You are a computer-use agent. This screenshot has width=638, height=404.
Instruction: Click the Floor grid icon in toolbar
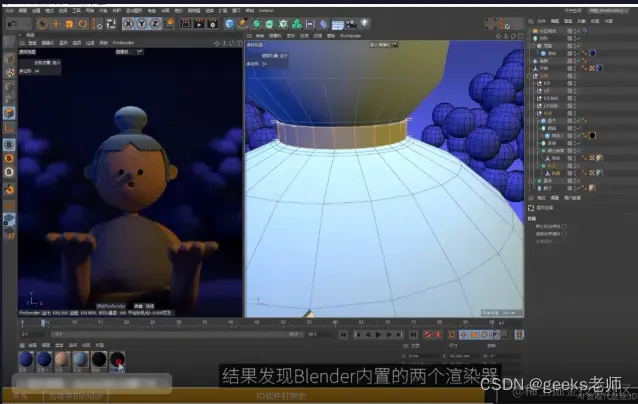coord(337,24)
